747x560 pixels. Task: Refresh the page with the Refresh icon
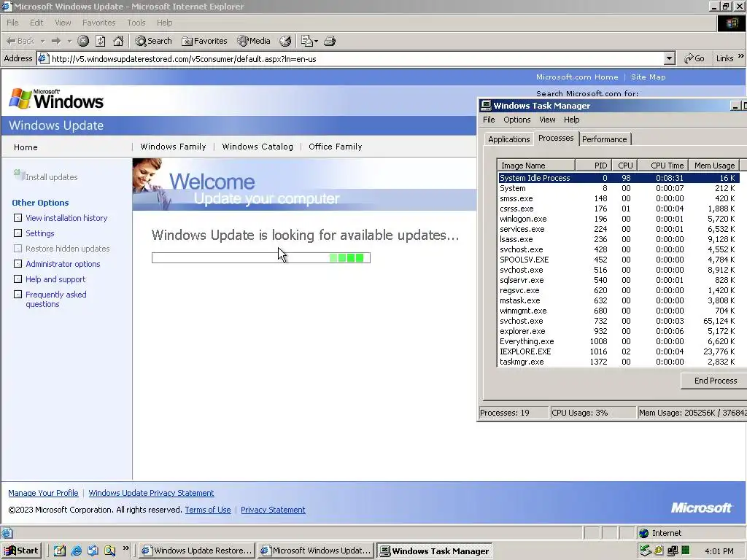click(101, 41)
